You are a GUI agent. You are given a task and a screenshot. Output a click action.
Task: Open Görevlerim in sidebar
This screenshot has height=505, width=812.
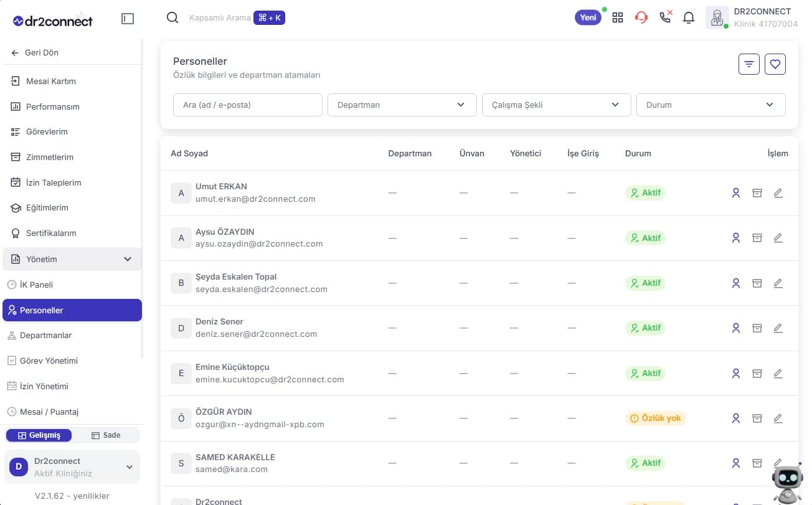[72, 131]
